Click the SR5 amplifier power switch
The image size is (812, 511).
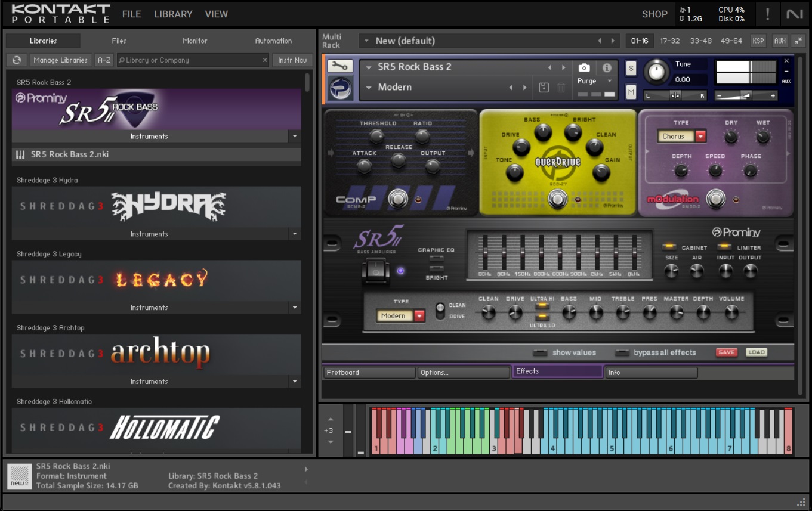click(376, 272)
